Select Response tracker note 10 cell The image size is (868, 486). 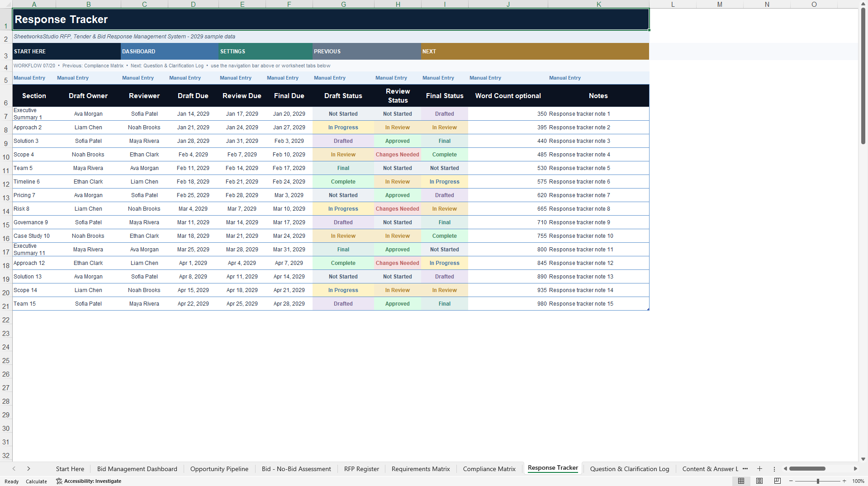[598, 236]
